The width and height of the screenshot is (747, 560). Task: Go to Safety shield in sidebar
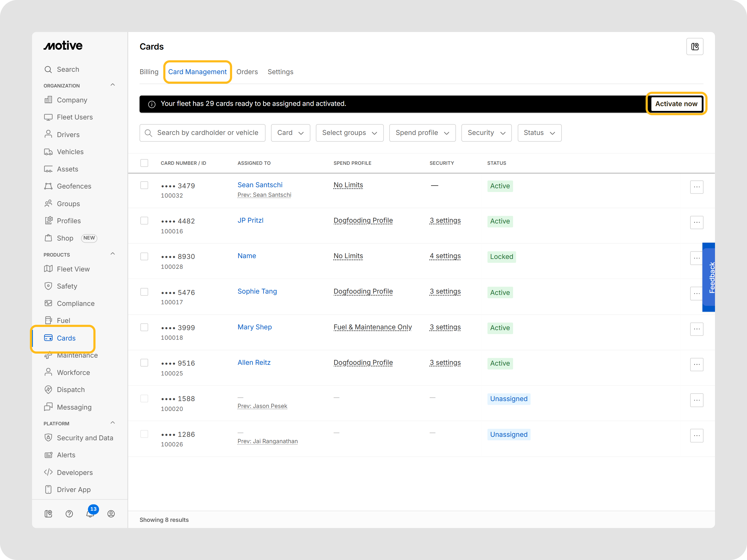pyautogui.click(x=67, y=286)
